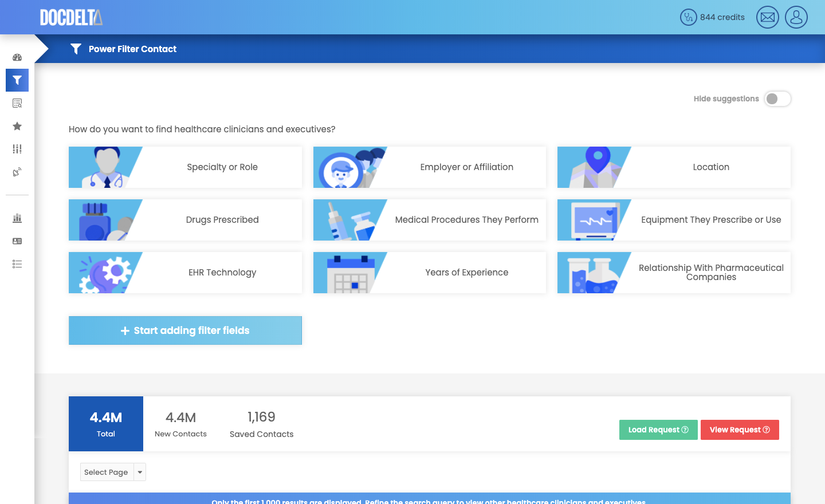Open the sliders settings icon in sidebar
The width and height of the screenshot is (825, 504).
(x=17, y=149)
